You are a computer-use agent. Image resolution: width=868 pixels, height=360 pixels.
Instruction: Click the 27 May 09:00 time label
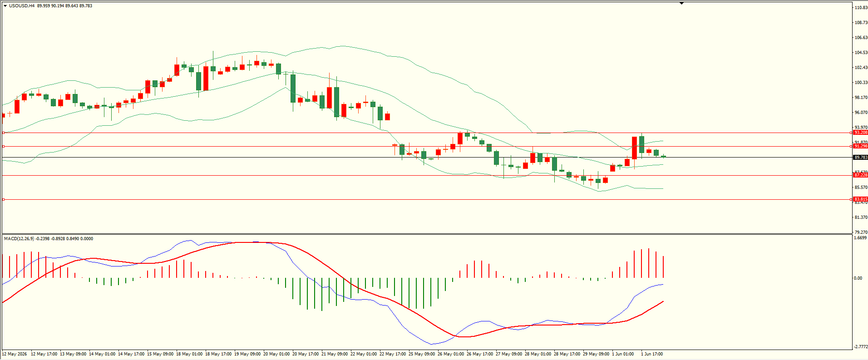[x=509, y=354]
